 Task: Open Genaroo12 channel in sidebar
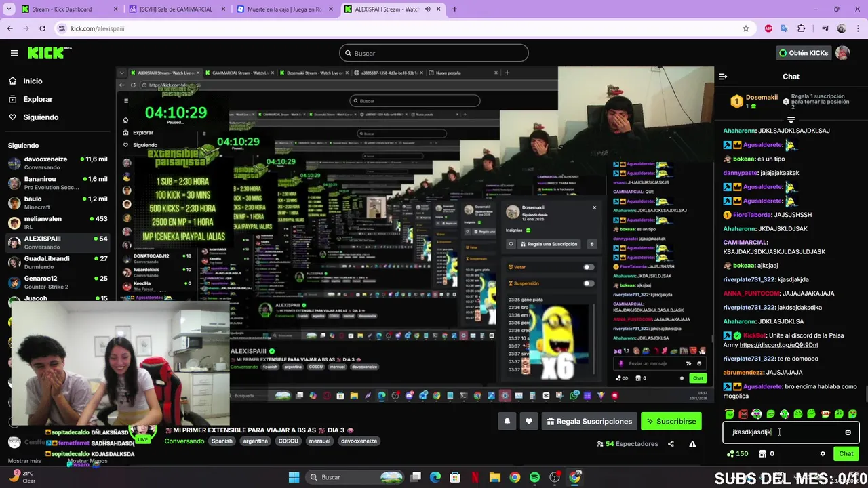58,282
